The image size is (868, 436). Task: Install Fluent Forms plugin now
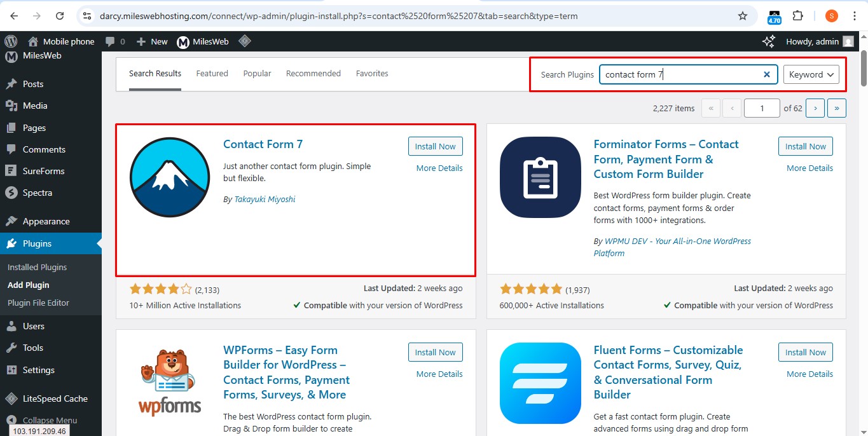[x=806, y=352]
